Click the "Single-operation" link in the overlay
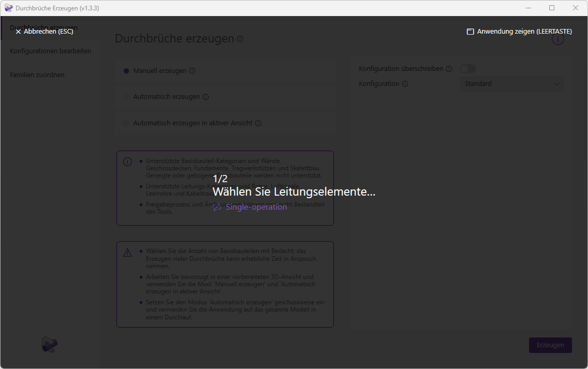The image size is (588, 369). click(256, 206)
